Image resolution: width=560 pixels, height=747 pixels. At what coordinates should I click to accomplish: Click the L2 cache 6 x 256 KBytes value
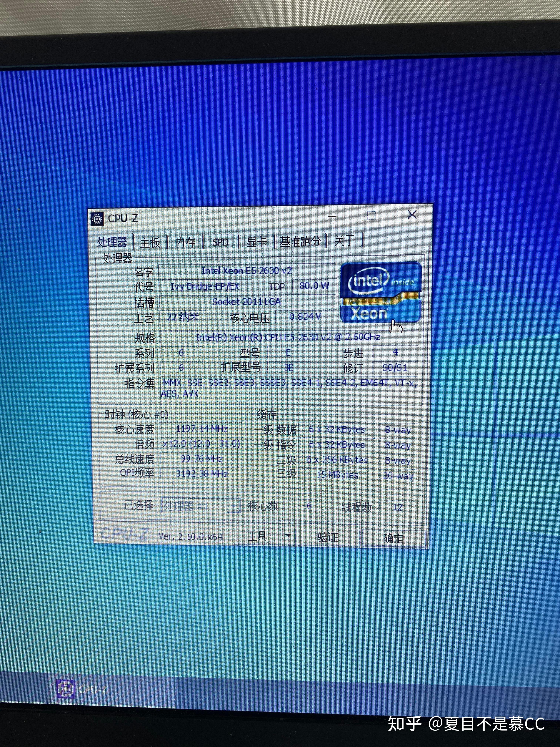(337, 460)
